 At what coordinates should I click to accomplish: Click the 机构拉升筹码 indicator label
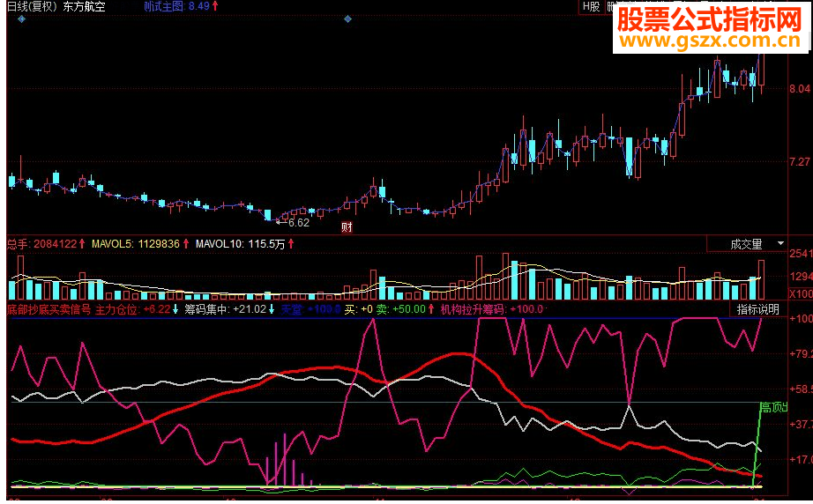coord(473,309)
